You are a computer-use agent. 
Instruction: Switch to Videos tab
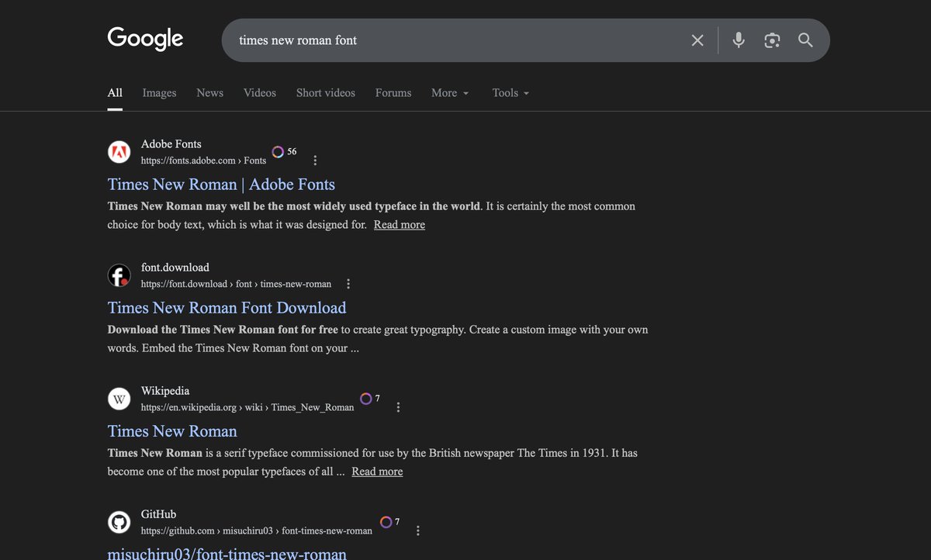[260, 93]
